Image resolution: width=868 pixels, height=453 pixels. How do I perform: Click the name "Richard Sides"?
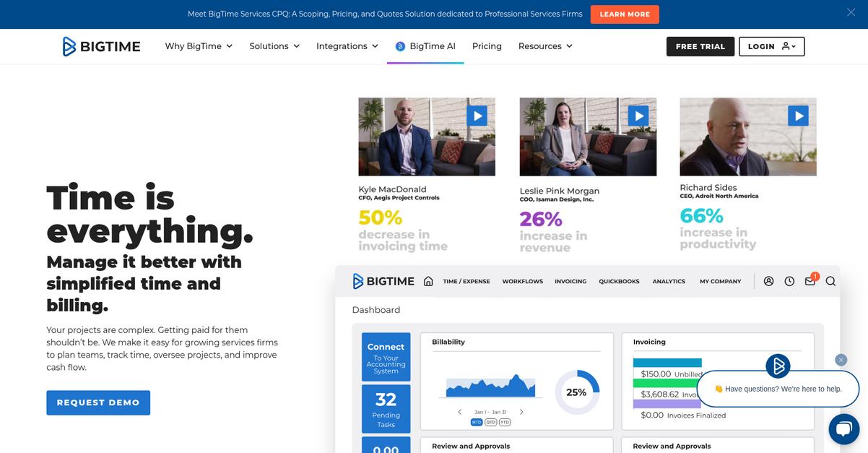click(708, 187)
